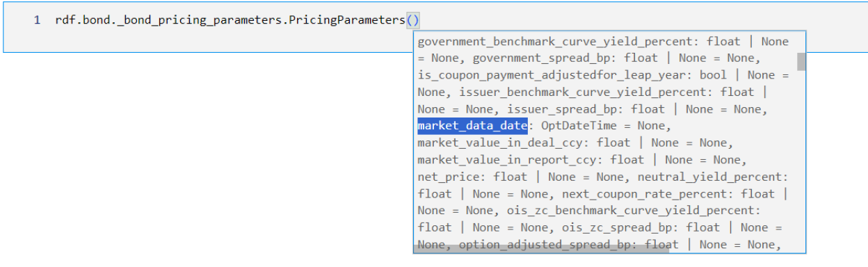Click the net_price parameter in tooltip
The height and width of the screenshot is (267, 868).
coord(449,177)
